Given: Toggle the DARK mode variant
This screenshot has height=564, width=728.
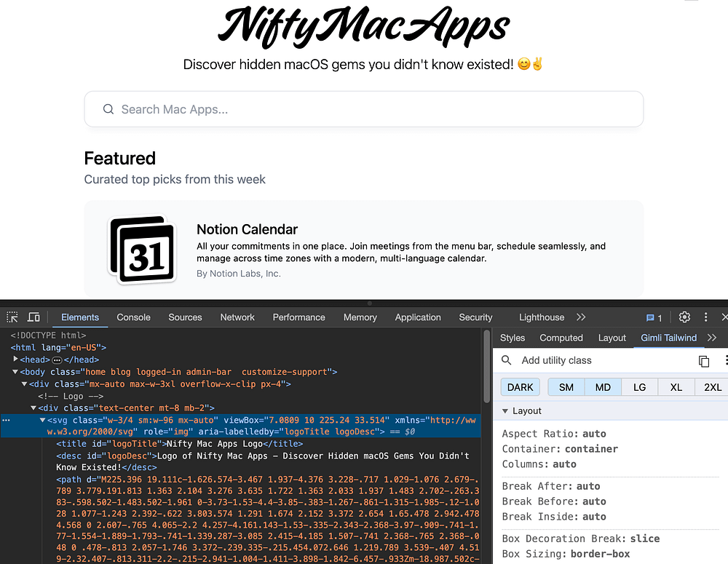Looking at the screenshot, I should click(x=520, y=387).
